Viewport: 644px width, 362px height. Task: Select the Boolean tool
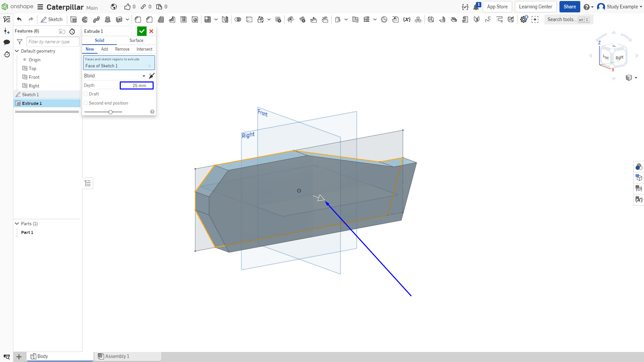click(x=238, y=19)
